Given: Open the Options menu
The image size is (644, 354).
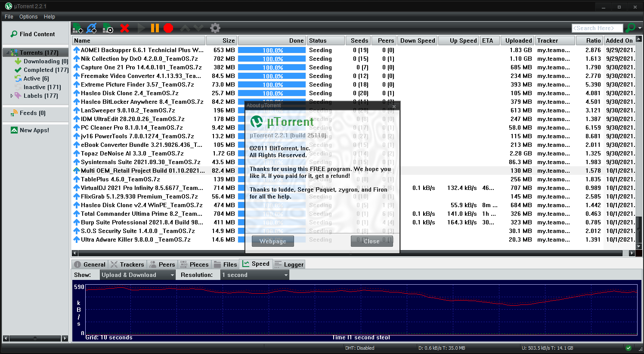Looking at the screenshot, I should pyautogui.click(x=28, y=17).
